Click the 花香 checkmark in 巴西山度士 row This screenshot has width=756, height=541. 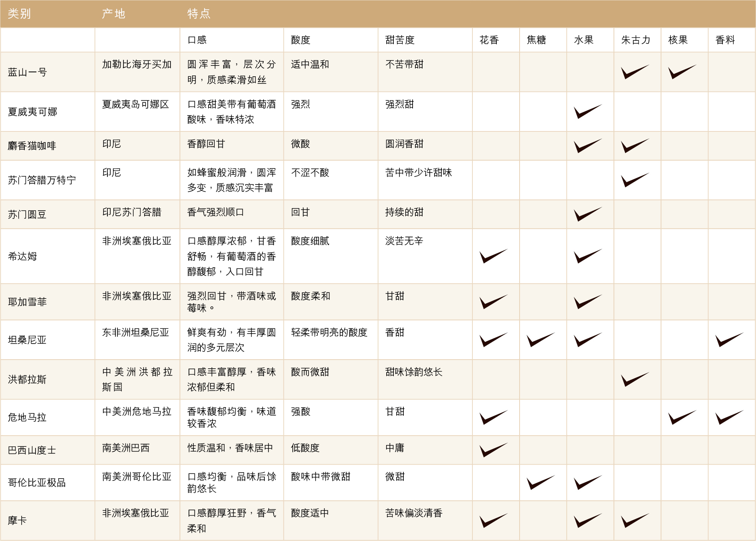494,450
